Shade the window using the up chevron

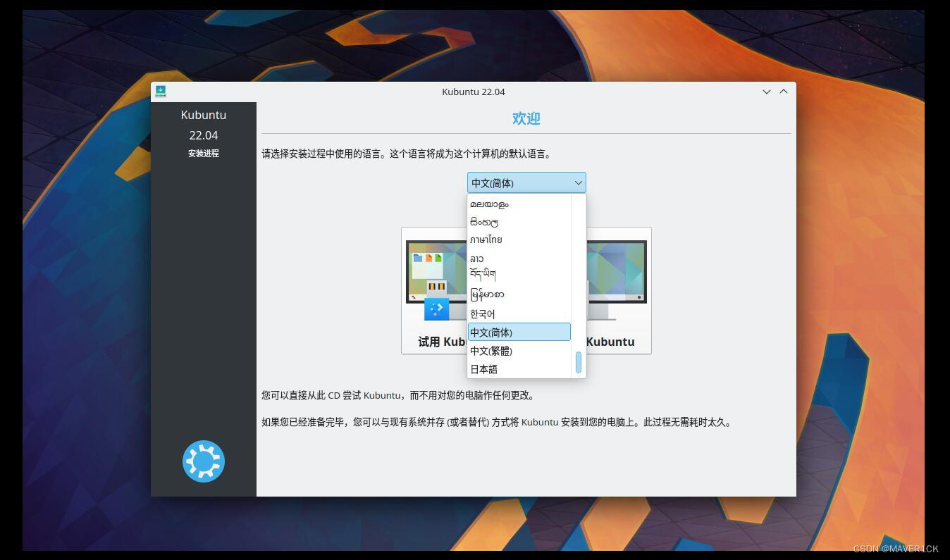point(784,92)
